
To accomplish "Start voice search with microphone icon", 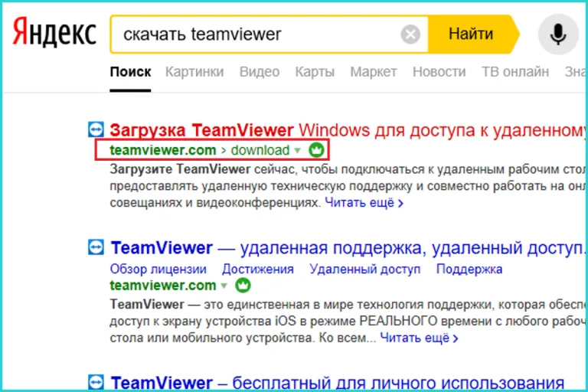I will click(x=558, y=34).
